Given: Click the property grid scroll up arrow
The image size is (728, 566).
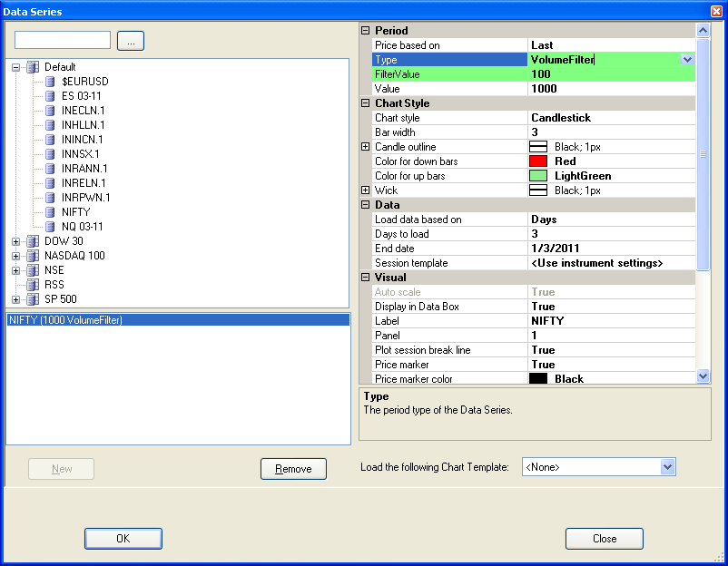Looking at the screenshot, I should [x=703, y=31].
